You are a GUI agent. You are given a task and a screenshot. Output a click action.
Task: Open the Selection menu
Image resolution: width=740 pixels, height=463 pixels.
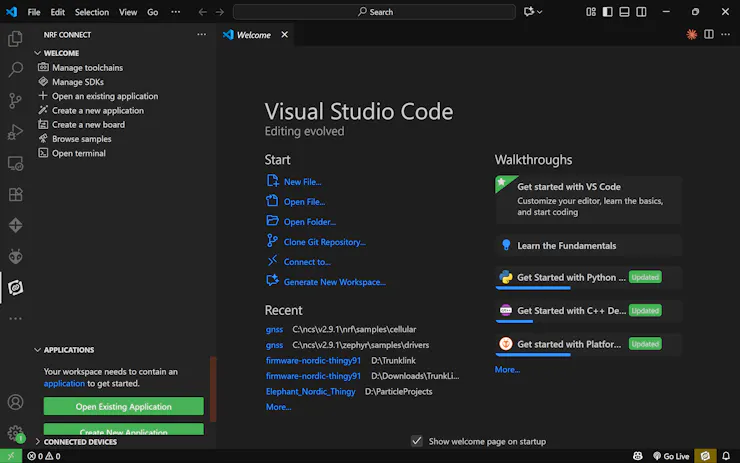(x=92, y=12)
